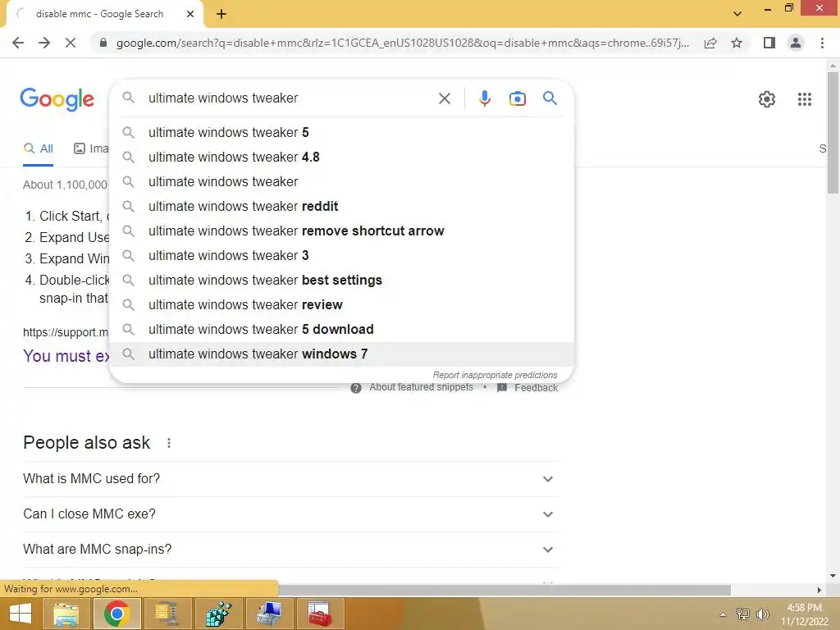840x630 pixels.
Task: Click inside the Google search field
Action: 290,98
